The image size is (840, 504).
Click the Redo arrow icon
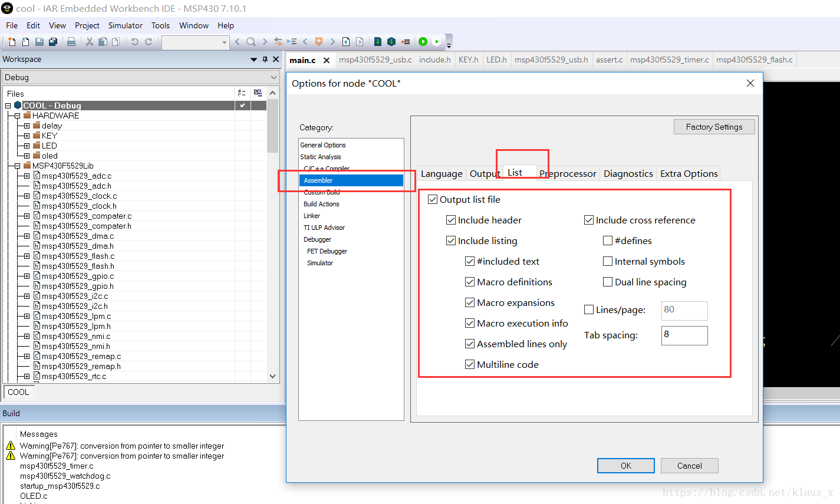pos(149,41)
